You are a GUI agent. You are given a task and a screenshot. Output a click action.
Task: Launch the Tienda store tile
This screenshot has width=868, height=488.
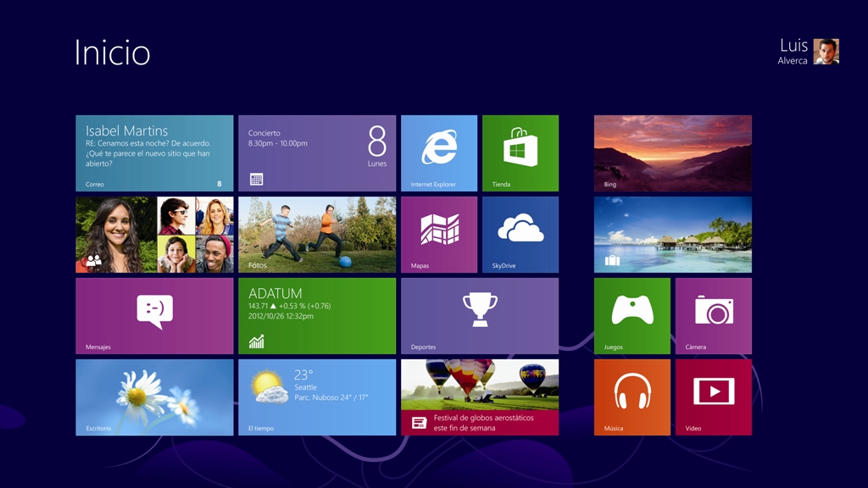pyautogui.click(x=520, y=152)
